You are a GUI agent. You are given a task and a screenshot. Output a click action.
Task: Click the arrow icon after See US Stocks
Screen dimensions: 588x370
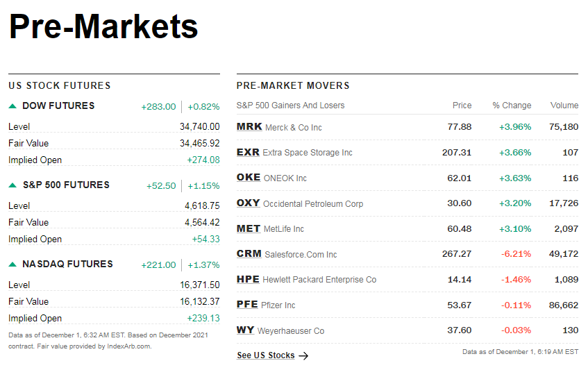pos(303,356)
